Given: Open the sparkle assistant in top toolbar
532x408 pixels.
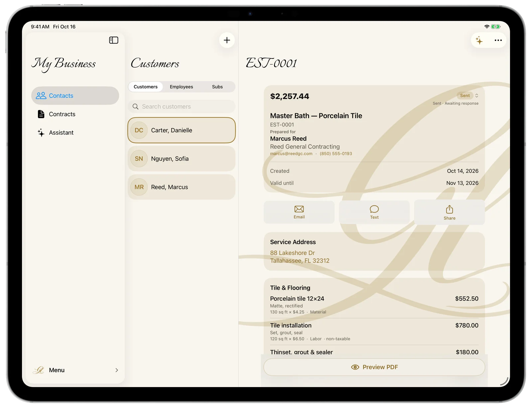Looking at the screenshot, I should tap(479, 40).
